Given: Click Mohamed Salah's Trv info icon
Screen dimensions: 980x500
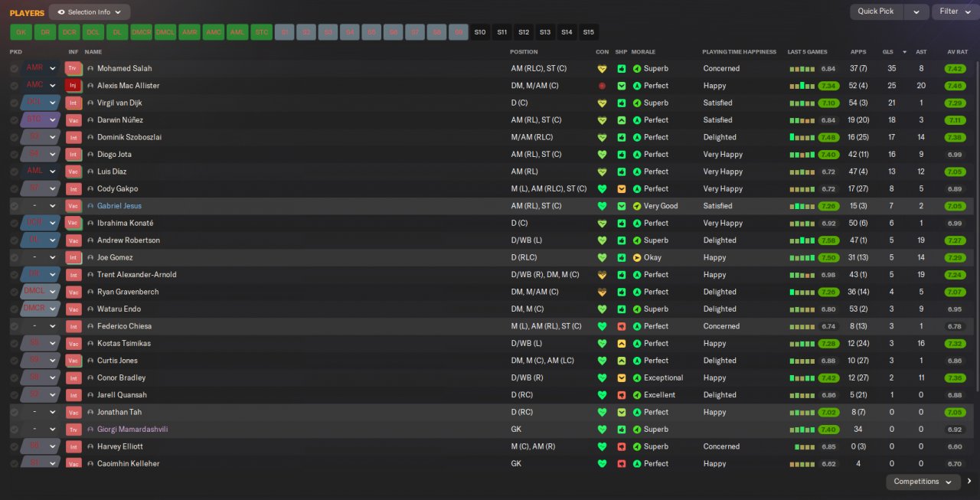Looking at the screenshot, I should [73, 68].
